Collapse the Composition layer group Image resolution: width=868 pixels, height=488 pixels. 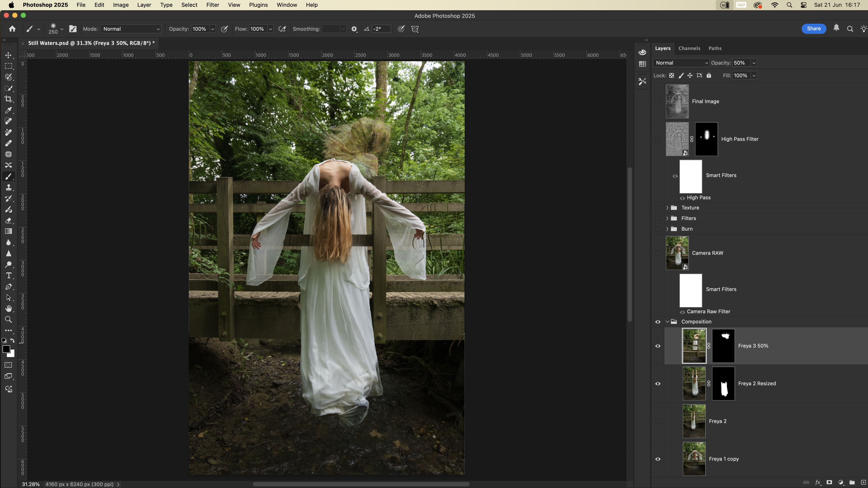click(x=667, y=322)
